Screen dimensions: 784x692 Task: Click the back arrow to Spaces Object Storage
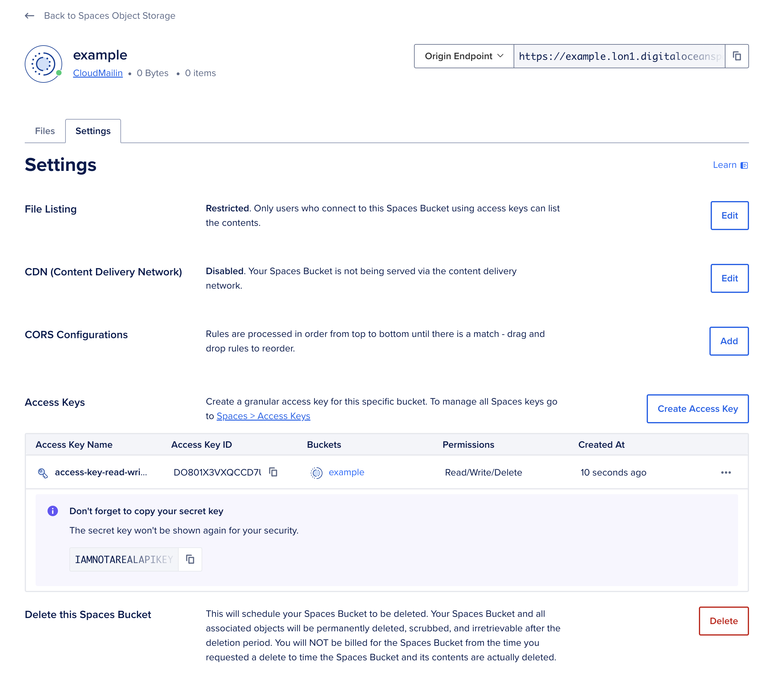tap(29, 15)
